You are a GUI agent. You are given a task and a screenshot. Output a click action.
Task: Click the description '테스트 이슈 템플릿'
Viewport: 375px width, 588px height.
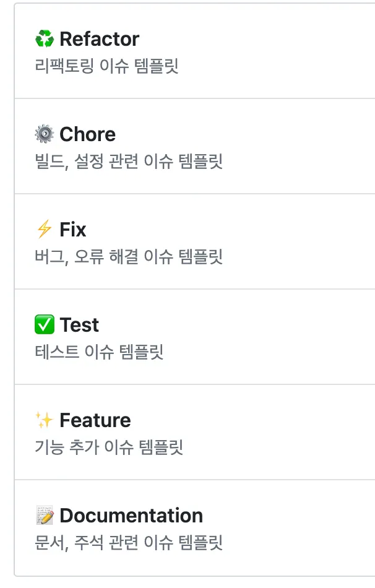click(99, 352)
